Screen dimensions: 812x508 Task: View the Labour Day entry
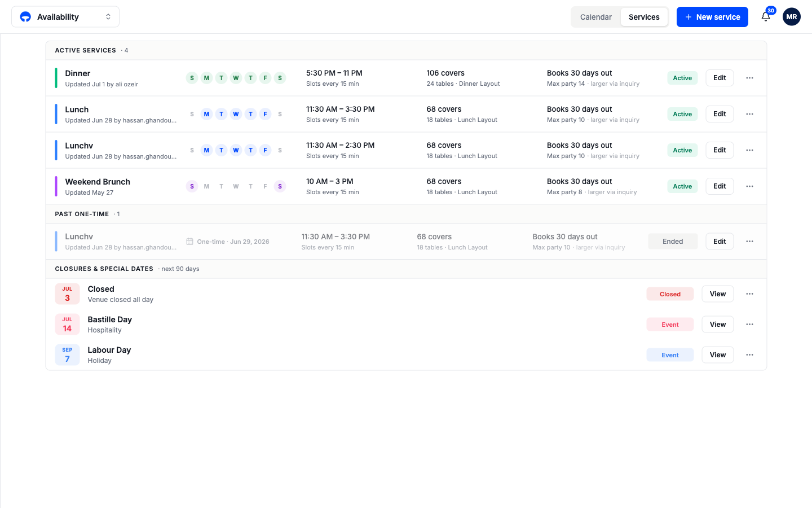(x=718, y=355)
